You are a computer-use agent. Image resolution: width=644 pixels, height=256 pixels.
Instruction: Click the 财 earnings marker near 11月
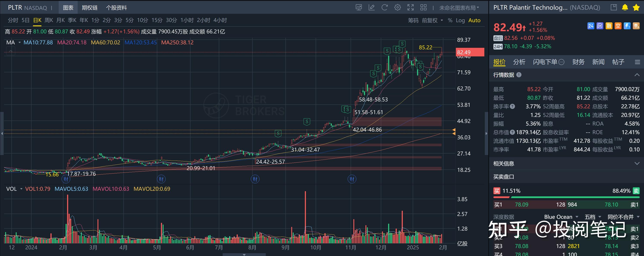[352, 179]
